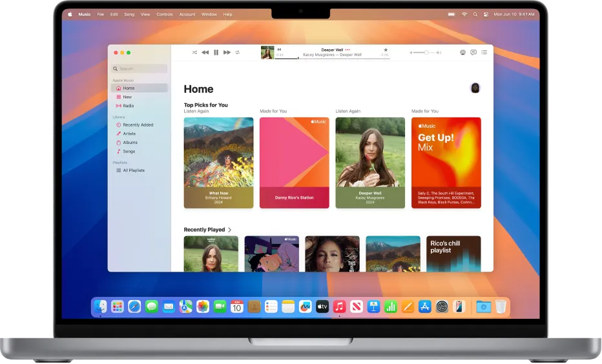The height and width of the screenshot is (364, 602).
Task: Open Songs in the Library
Action: click(x=140, y=152)
